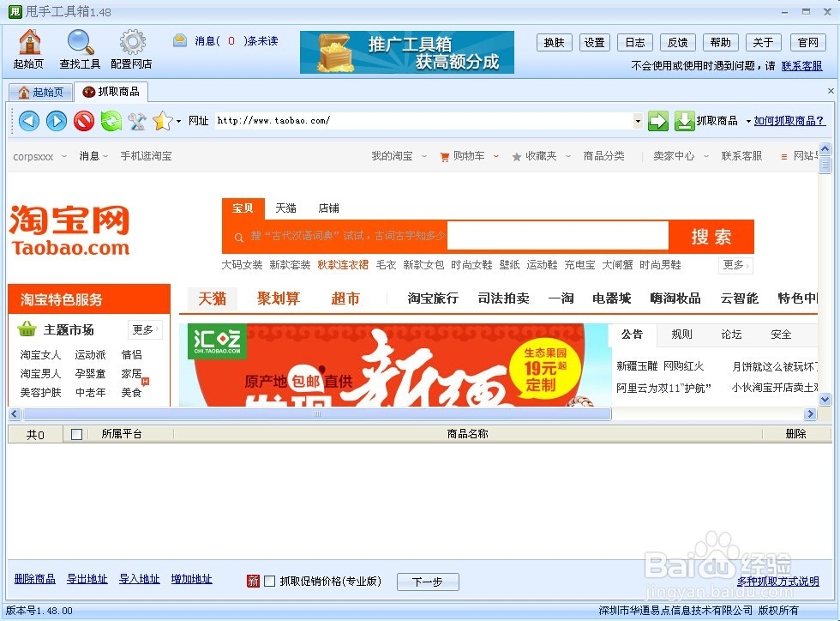Click the 抓取商品 download icon
Image resolution: width=840 pixels, height=621 pixels.
tap(684, 121)
